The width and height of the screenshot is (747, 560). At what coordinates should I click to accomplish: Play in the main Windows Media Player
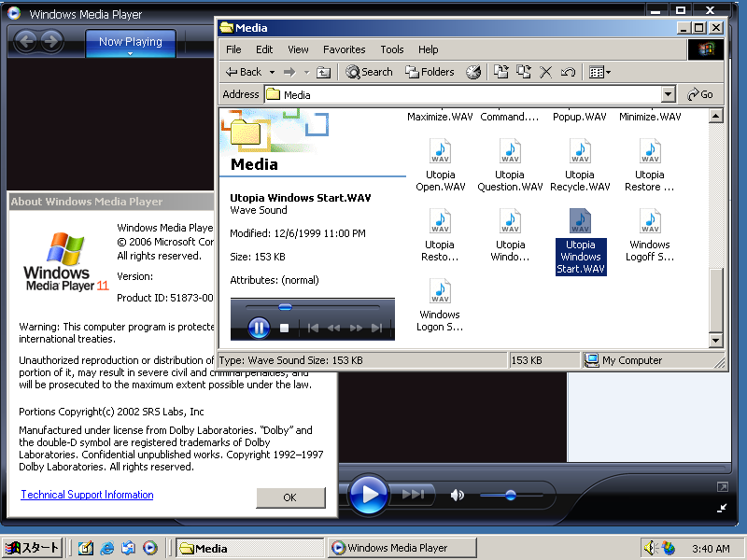click(369, 495)
